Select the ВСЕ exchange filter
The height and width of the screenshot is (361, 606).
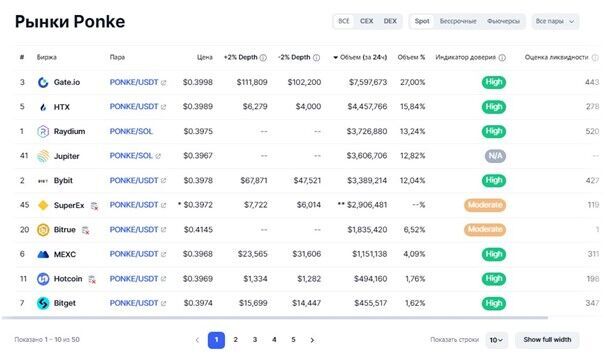click(x=344, y=21)
